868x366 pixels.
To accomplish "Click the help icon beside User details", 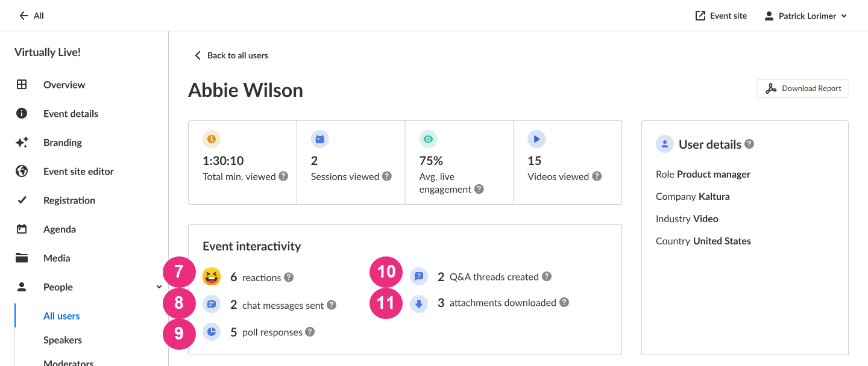I will (749, 144).
